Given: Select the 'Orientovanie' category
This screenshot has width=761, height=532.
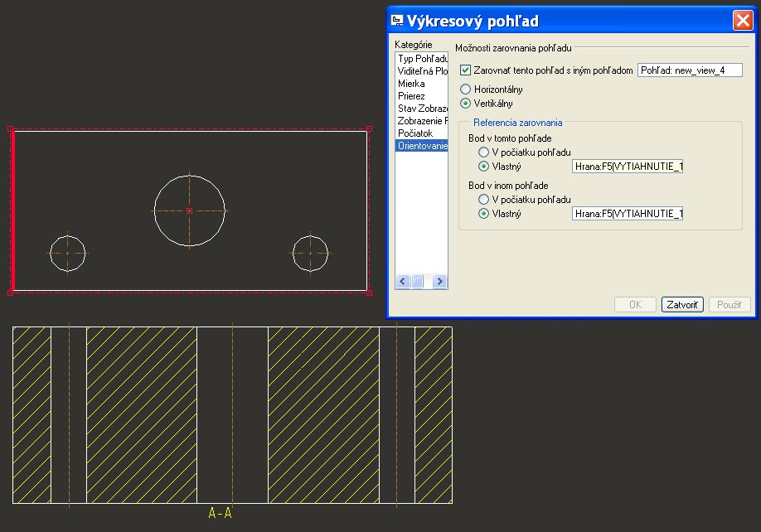Looking at the screenshot, I should coord(422,146).
